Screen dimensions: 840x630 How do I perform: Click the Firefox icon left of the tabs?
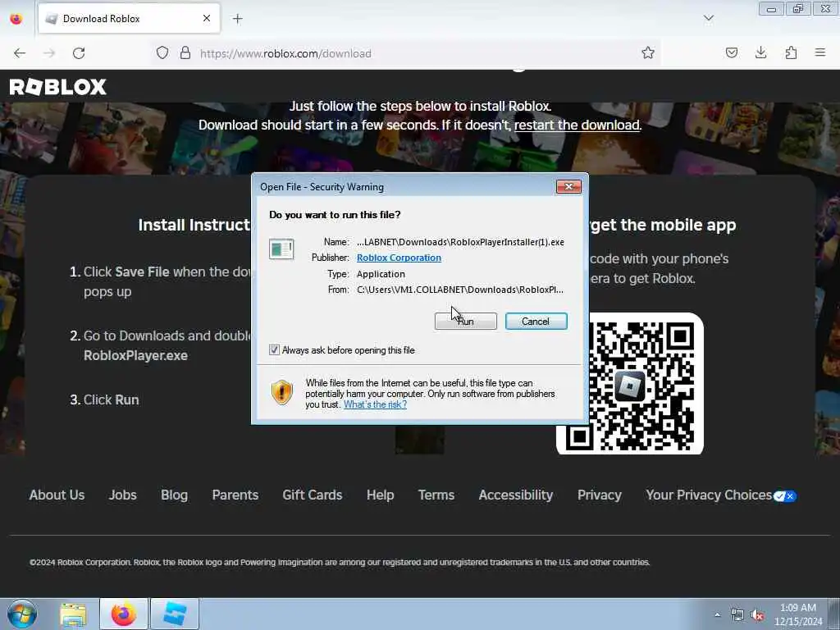[x=16, y=19]
